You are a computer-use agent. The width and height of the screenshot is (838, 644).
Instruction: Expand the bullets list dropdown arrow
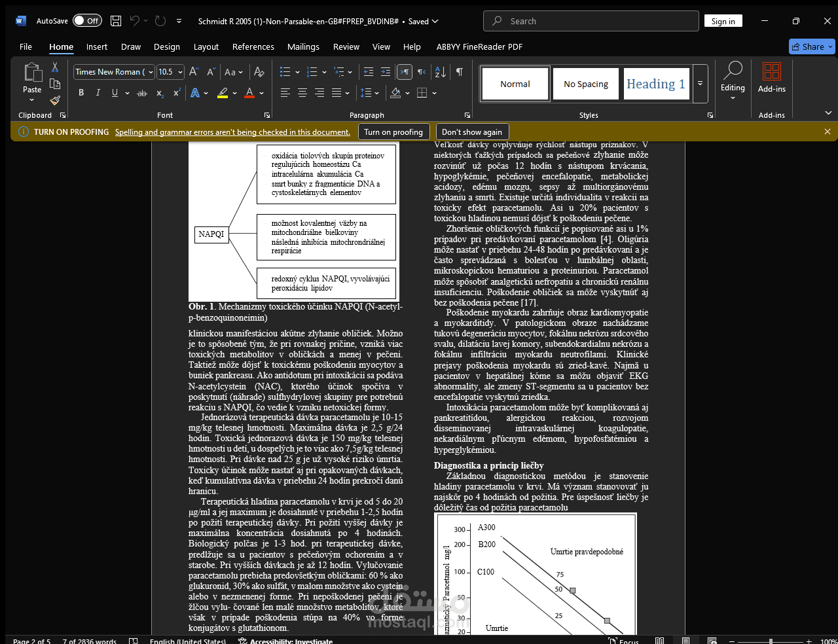(x=297, y=73)
